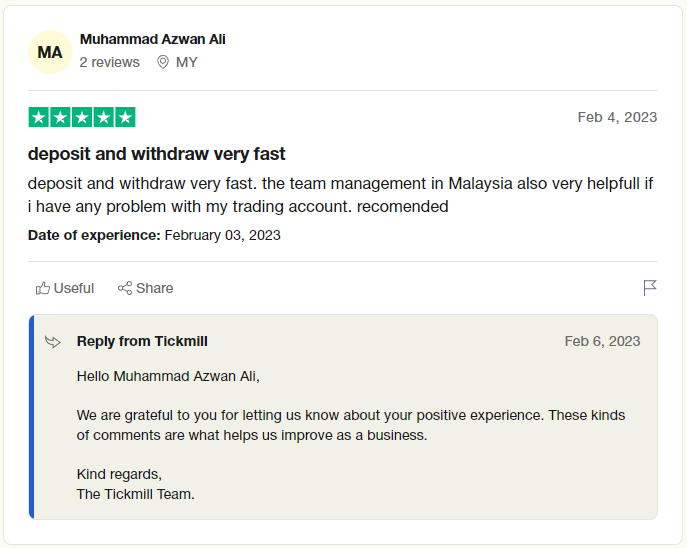This screenshot has width=687, height=548.
Task: Click the review body text
Action: pyautogui.click(x=340, y=195)
